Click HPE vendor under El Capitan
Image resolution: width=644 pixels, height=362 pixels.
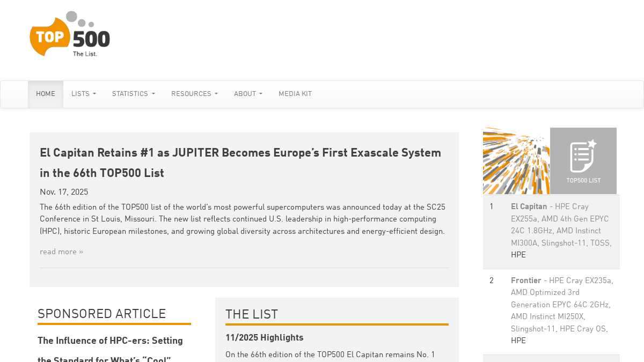click(518, 255)
